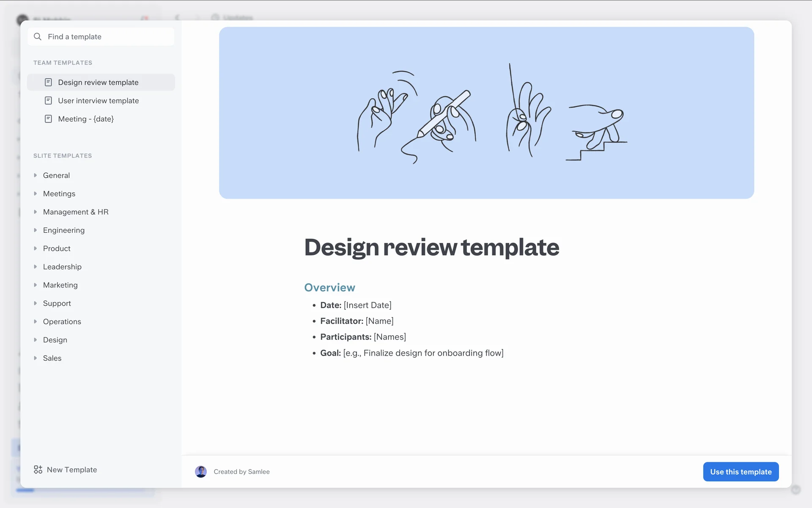Click the hands illustration cover image
This screenshot has height=508, width=812.
tap(486, 113)
